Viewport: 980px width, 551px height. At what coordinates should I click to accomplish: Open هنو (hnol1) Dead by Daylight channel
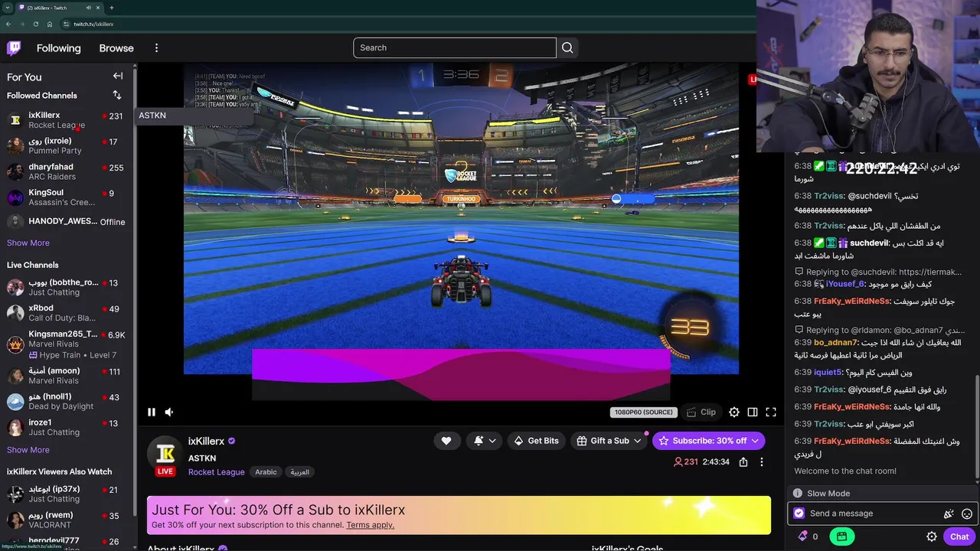click(66, 401)
